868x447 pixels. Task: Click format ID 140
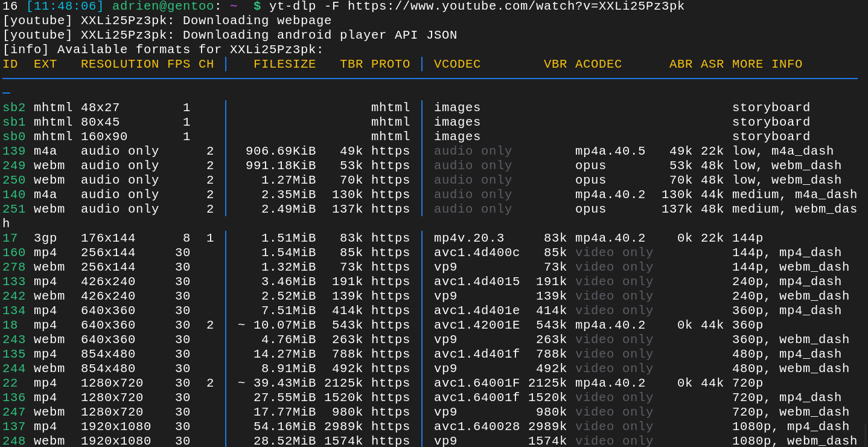pos(14,195)
